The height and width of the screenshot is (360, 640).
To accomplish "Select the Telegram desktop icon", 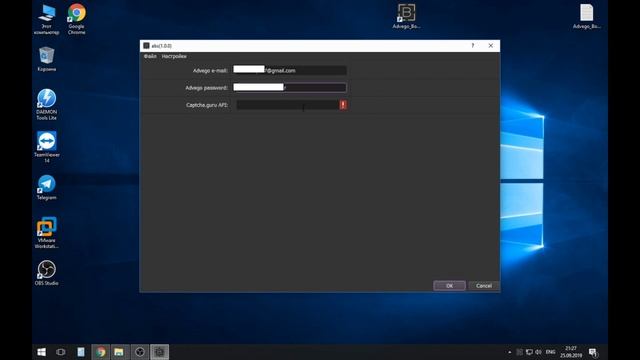I will (47, 187).
